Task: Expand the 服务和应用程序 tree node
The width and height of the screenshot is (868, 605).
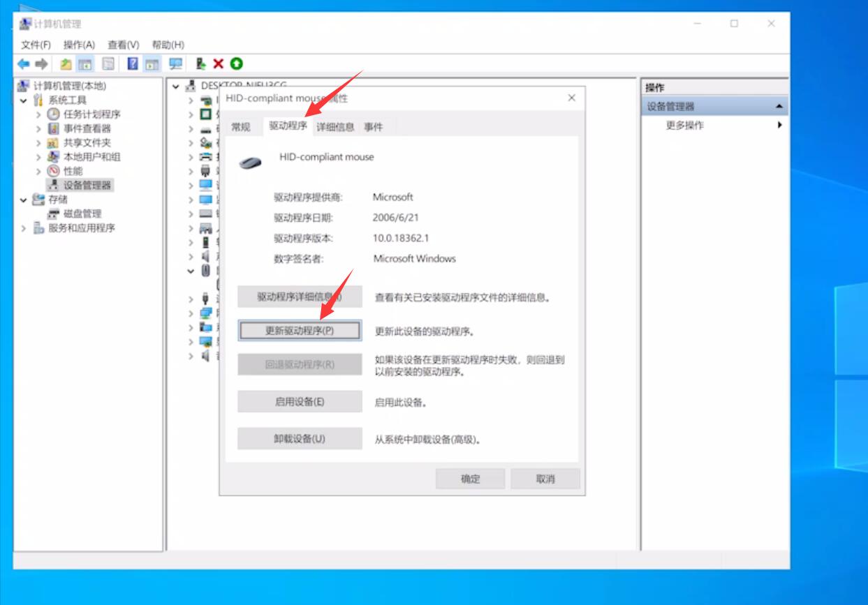Action: (24, 228)
